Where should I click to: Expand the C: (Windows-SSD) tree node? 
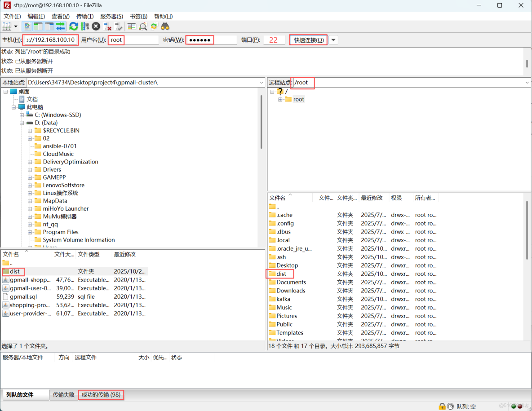pos(22,115)
